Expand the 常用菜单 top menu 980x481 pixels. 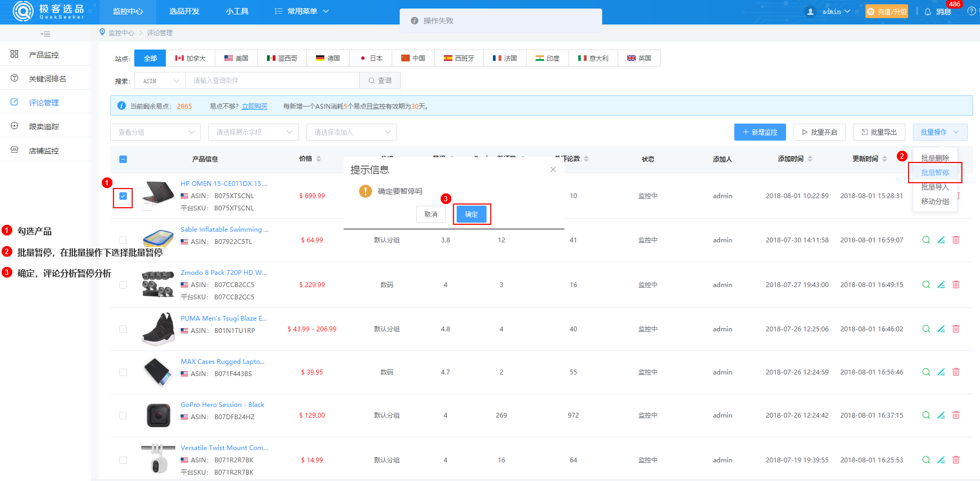[302, 11]
